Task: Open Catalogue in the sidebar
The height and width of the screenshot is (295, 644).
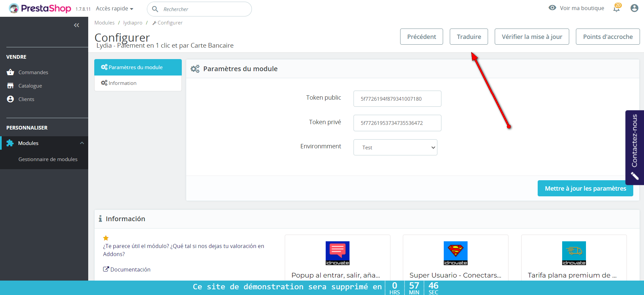Action: pos(30,86)
